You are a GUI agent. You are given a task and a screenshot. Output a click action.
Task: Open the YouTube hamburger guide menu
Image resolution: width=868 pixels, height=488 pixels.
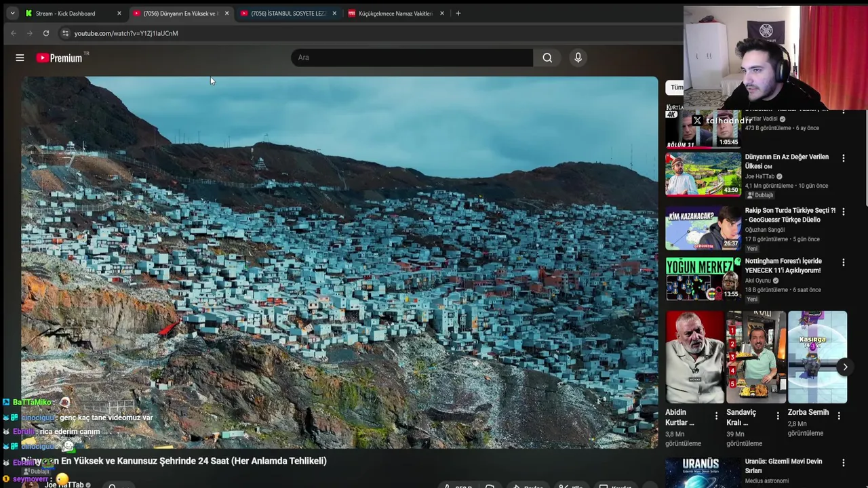pos(20,58)
